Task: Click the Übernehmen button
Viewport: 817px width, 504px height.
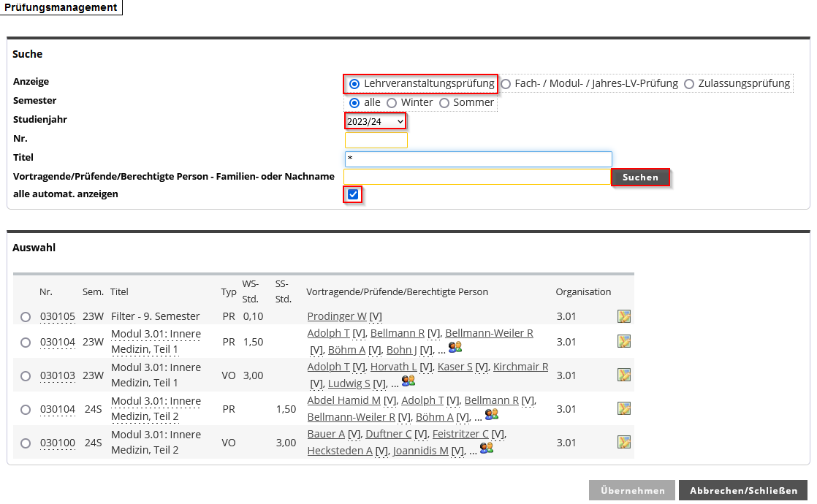Action: (x=632, y=490)
